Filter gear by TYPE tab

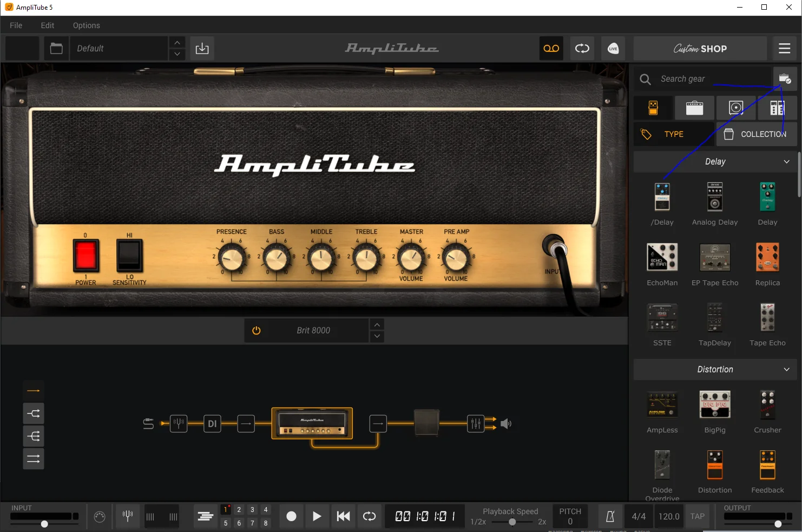674,134
